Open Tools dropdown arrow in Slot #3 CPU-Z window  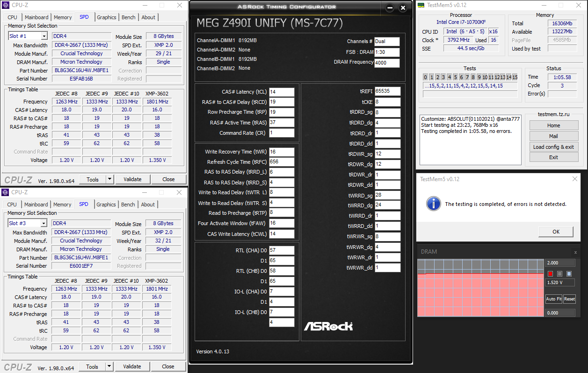pyautogui.click(x=109, y=366)
